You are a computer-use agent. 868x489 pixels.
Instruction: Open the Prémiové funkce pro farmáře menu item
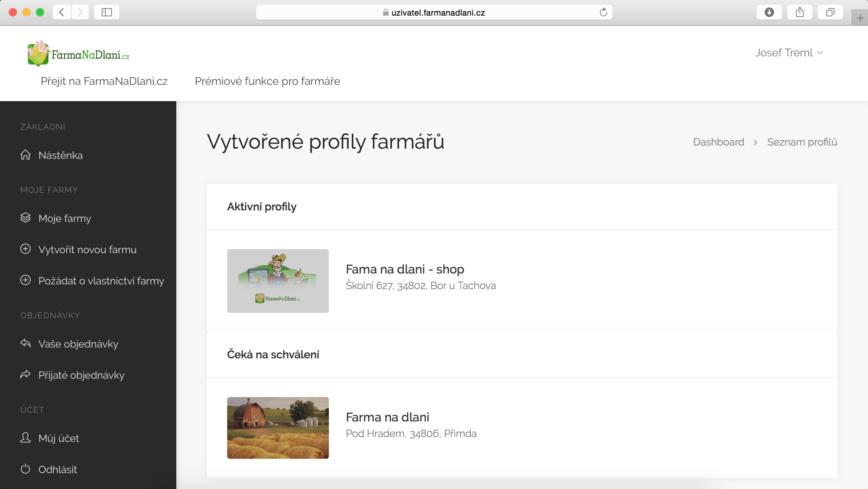267,81
